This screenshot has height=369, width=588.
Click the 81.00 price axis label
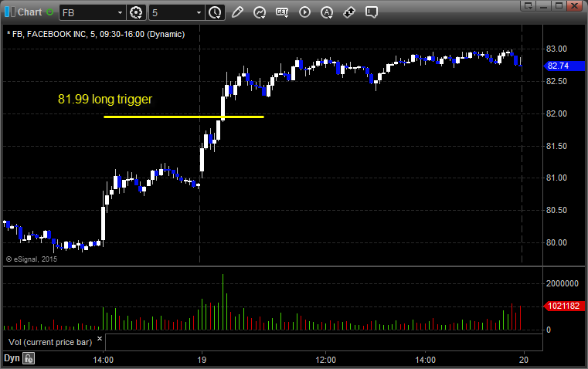coord(556,178)
